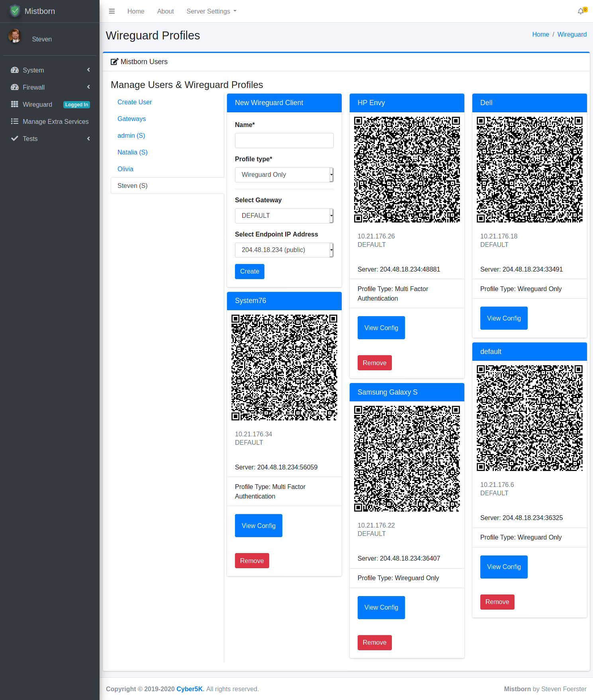
Task: Click the Mistborn brand title in sidebar
Action: [x=40, y=11]
